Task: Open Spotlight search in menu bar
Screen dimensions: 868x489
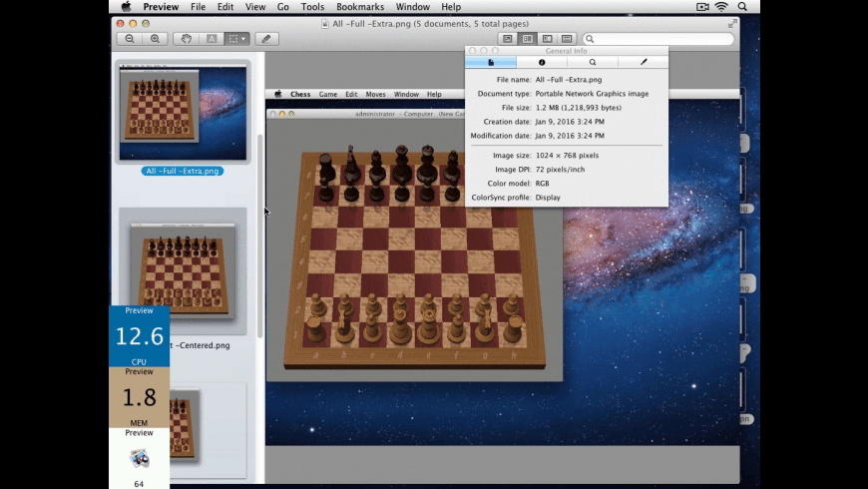Action: click(x=742, y=7)
